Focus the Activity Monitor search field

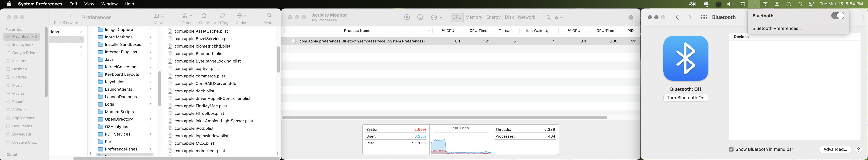pyautogui.click(x=590, y=17)
